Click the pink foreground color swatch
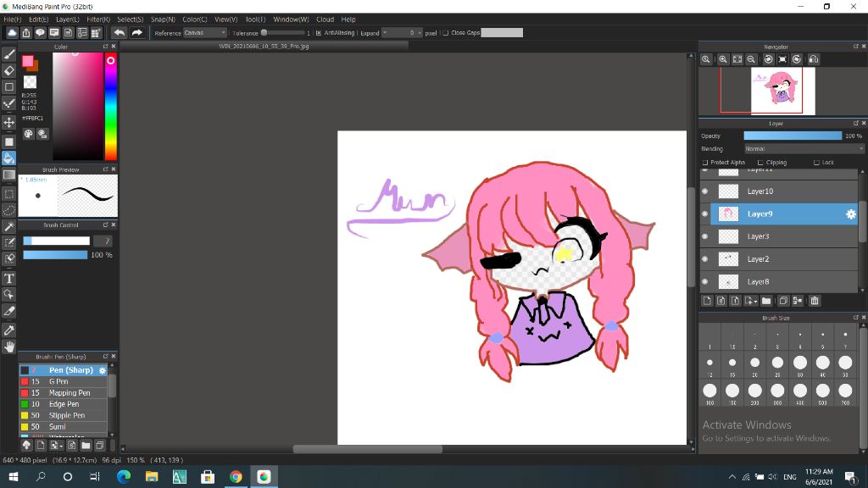The height and width of the screenshot is (488, 868). [x=27, y=61]
